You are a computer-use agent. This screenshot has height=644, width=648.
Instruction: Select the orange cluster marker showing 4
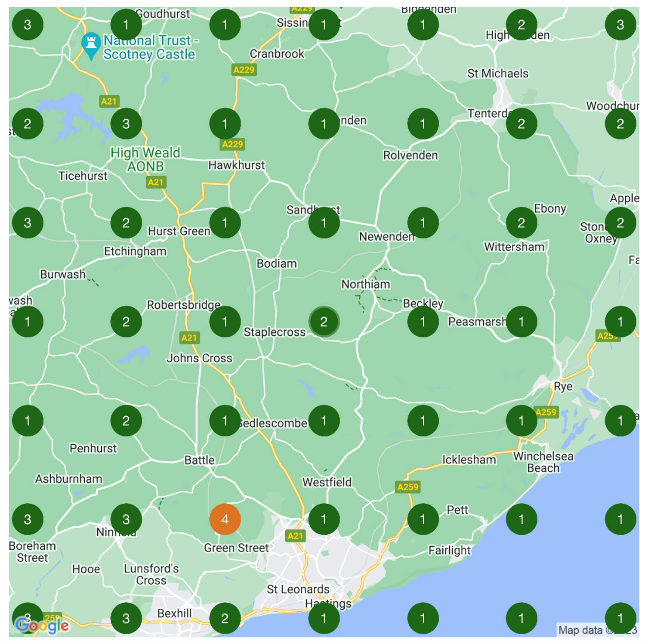click(x=225, y=519)
